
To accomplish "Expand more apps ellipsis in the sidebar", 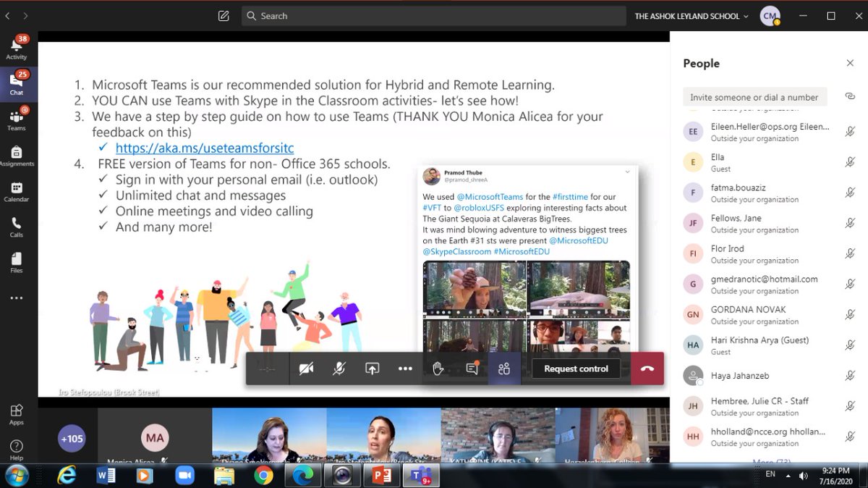I will (17, 298).
